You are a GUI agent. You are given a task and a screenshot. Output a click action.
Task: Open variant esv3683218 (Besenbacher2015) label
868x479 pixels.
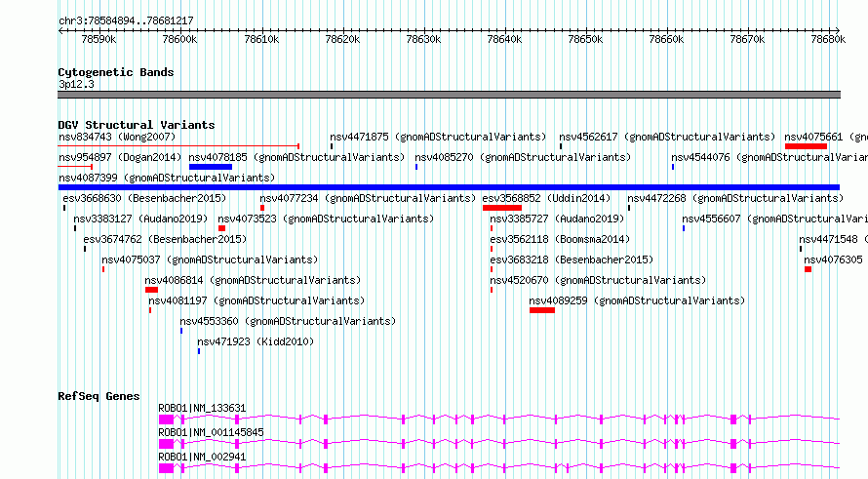pyautogui.click(x=572, y=259)
